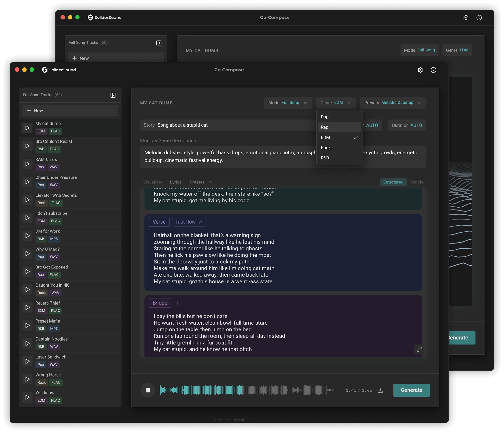504x433 pixels.
Task: Seek within the audio waveform
Action: 268,390
